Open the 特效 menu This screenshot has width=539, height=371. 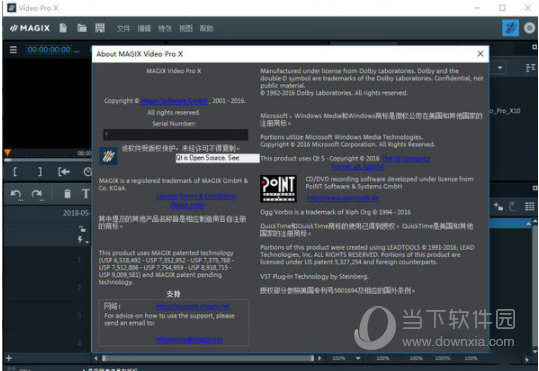pos(165,29)
